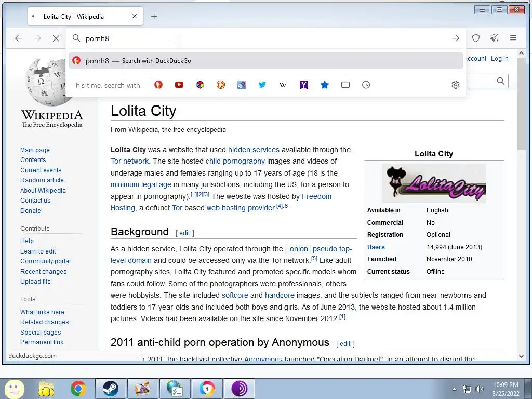Click the volume speaker tray icon
Image resolution: width=532 pixels, height=399 pixels.
tap(480, 389)
